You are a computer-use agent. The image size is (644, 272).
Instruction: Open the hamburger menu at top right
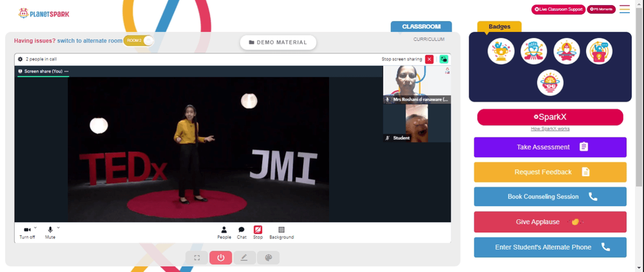click(624, 9)
